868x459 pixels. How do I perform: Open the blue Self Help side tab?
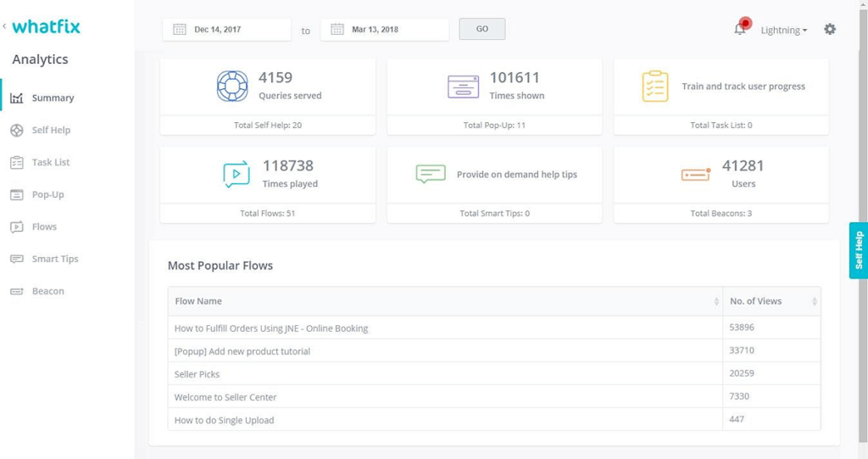[858, 250]
